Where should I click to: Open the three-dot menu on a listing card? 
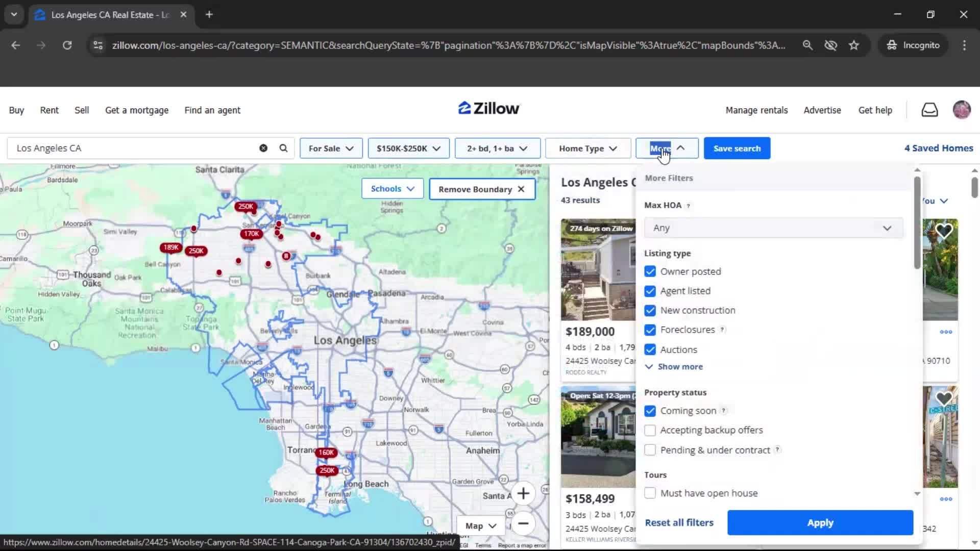(946, 332)
